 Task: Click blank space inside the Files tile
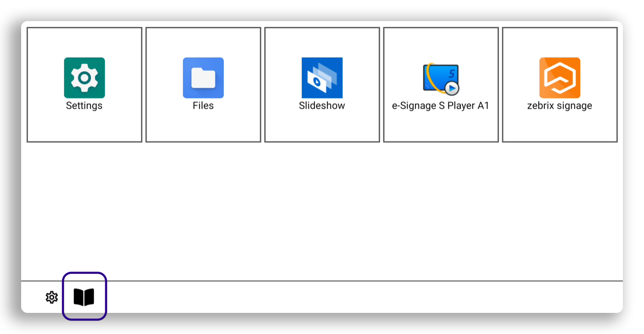click(203, 127)
